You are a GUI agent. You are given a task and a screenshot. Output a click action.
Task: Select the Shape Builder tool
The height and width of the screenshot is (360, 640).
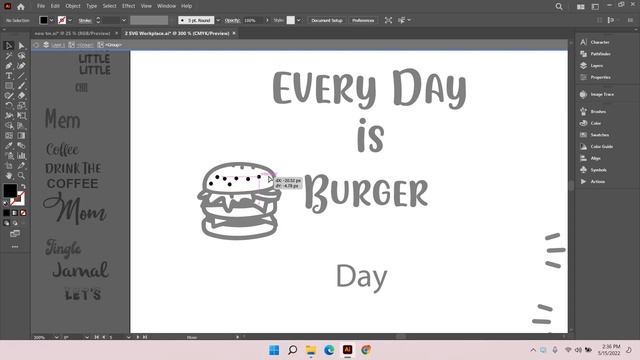tap(9, 126)
